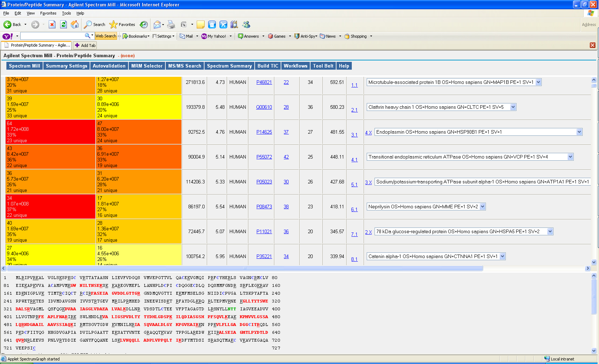This screenshot has width=599, height=364.
Task: Click the 4 X link beside Endoplasmin
Action: (x=368, y=133)
